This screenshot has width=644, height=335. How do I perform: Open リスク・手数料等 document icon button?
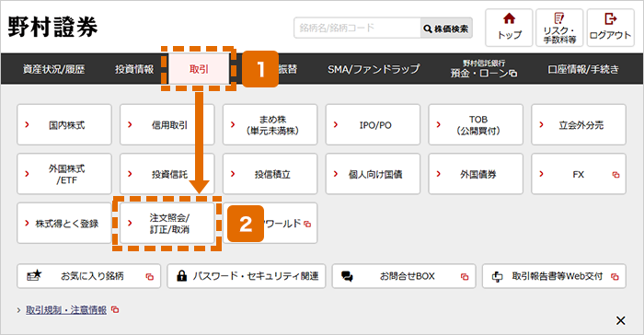click(x=559, y=28)
